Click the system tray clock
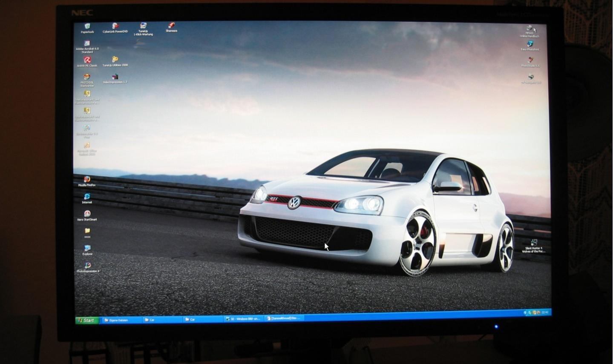This screenshot has width=613, height=364. (545, 312)
